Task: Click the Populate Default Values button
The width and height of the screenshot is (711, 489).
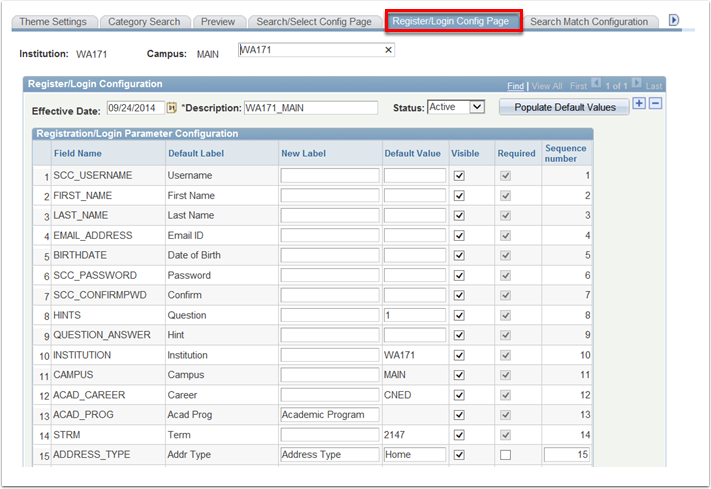Action: 565,108
